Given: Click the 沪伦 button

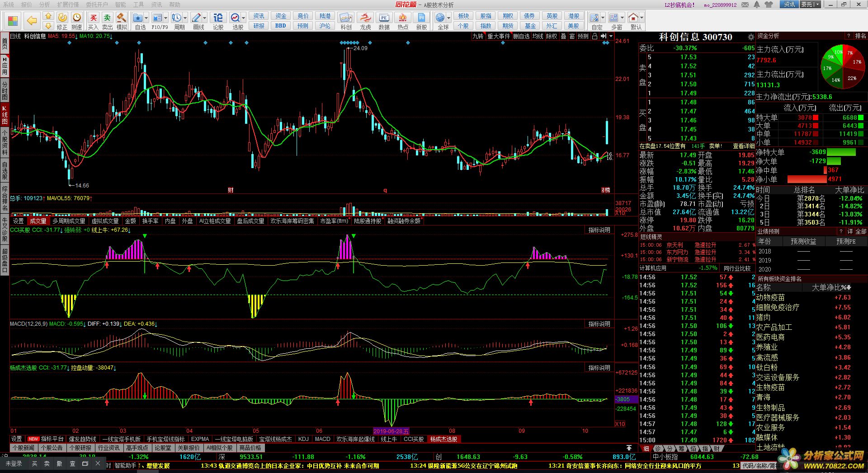Looking at the screenshot, I should [325, 26].
